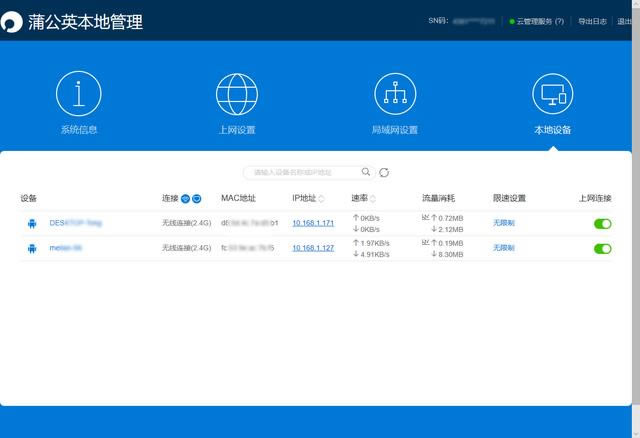Click the Android icon of second device
This screenshot has height=438, width=640.
tap(31, 248)
